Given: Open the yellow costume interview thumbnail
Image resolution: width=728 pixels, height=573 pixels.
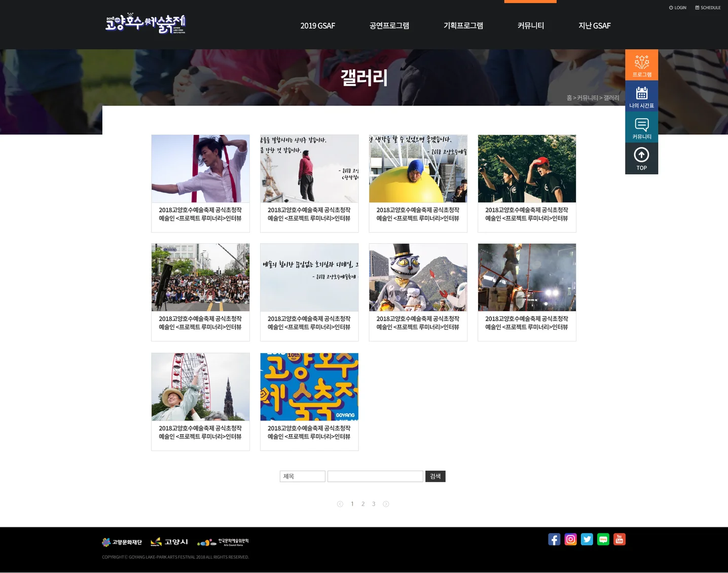Looking at the screenshot, I should 418,168.
